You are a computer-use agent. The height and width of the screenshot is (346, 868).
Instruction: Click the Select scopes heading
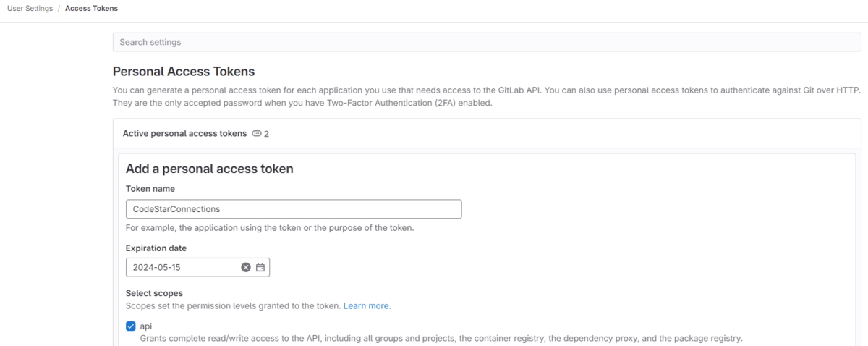coord(154,293)
